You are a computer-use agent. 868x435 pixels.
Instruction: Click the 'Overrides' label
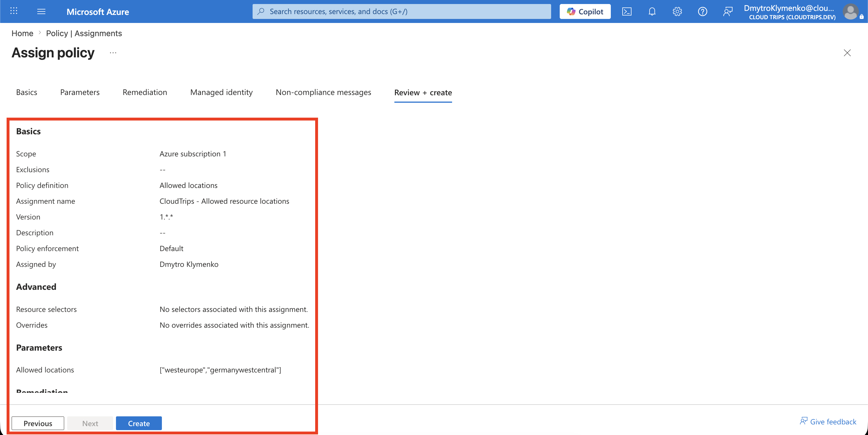pyautogui.click(x=32, y=325)
